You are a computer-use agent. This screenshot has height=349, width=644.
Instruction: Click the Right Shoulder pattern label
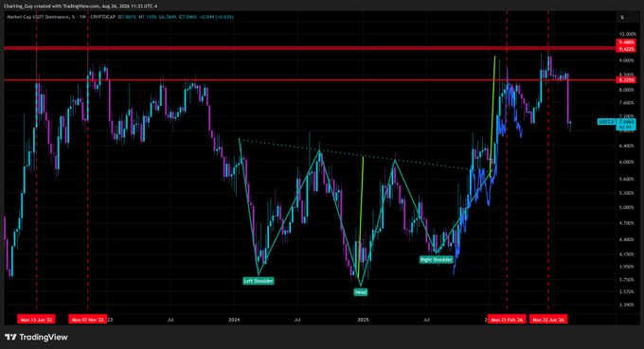pos(437,259)
